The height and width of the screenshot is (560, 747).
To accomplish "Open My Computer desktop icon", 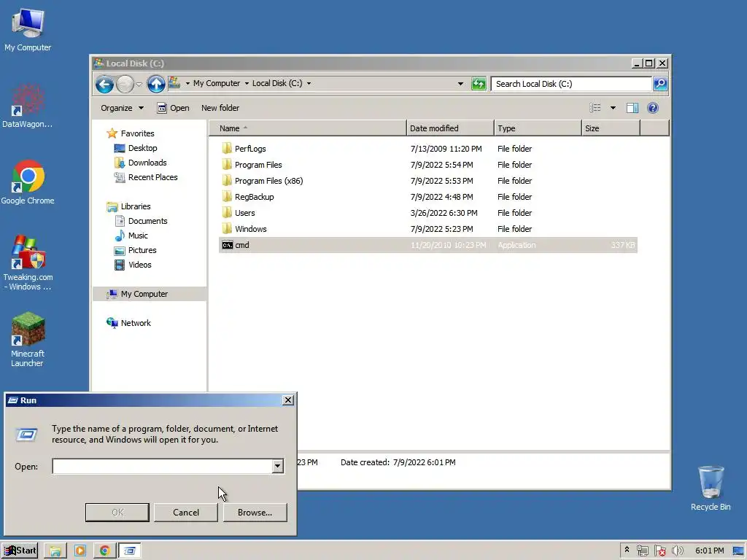I will [x=28, y=30].
